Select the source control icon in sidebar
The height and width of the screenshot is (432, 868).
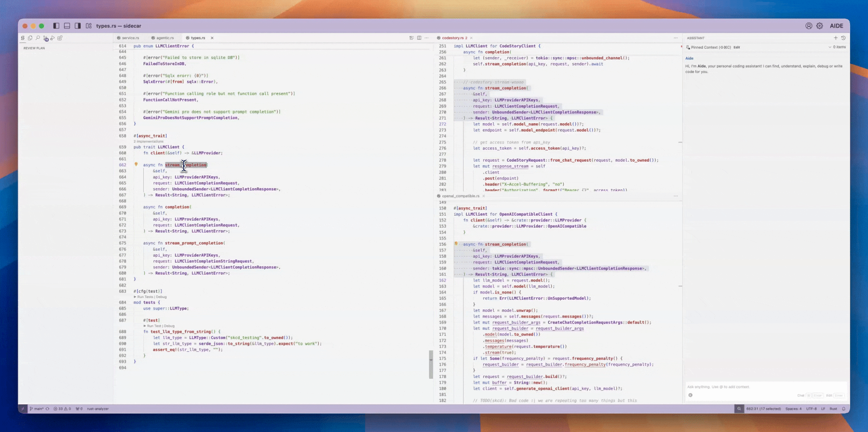(45, 38)
